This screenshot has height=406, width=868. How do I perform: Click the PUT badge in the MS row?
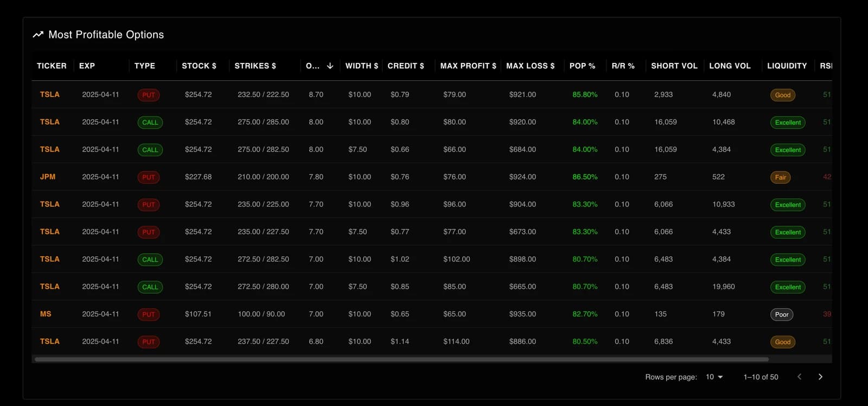149,315
